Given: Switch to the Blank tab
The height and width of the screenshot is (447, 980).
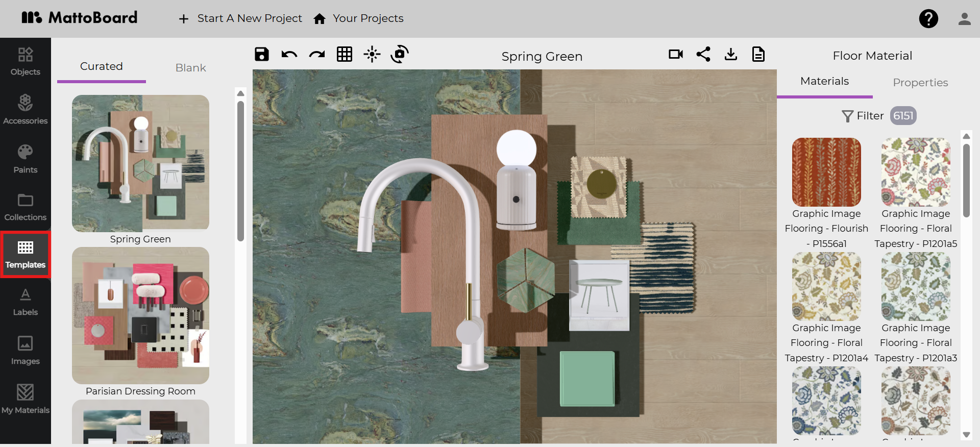Looking at the screenshot, I should (x=191, y=68).
